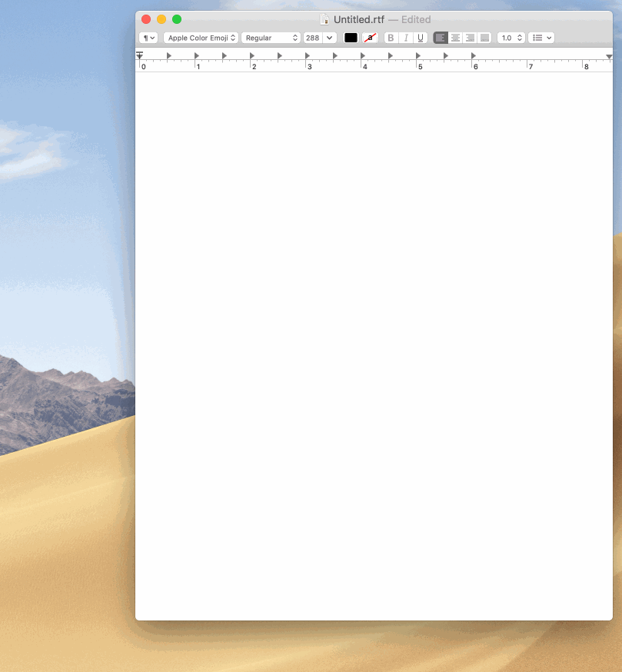The width and height of the screenshot is (622, 672).
Task: Open the list bullets and numbering menu
Action: 541,38
